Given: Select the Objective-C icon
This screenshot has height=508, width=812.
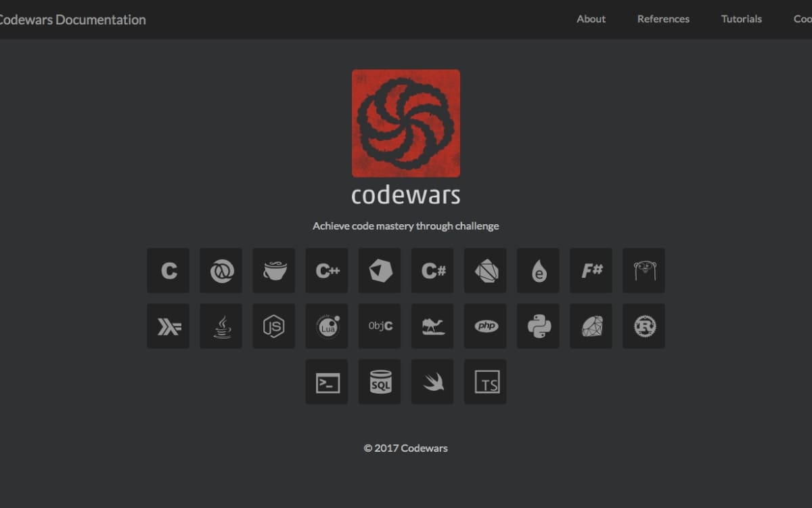Looking at the screenshot, I should [379, 326].
